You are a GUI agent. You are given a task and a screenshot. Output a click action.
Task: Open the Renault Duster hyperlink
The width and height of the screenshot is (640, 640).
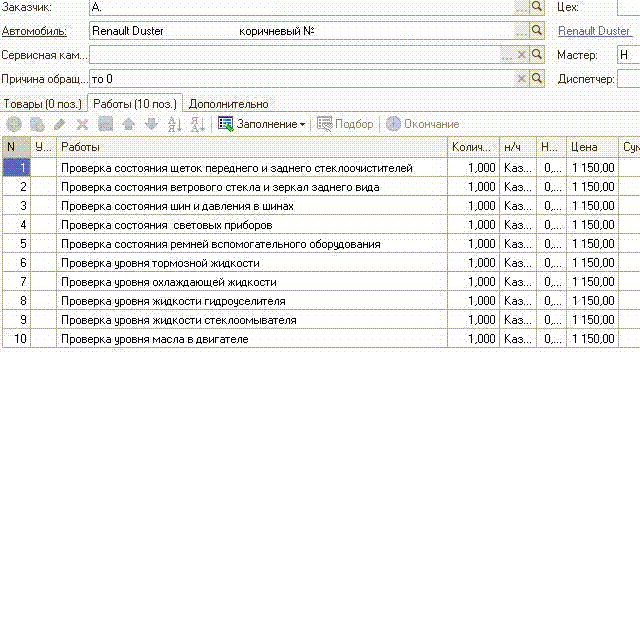click(594, 31)
